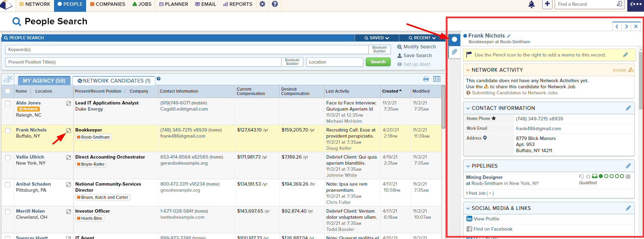644x239 pixels.
Task: Click Share in Network Activity header
Action: tap(623, 70)
